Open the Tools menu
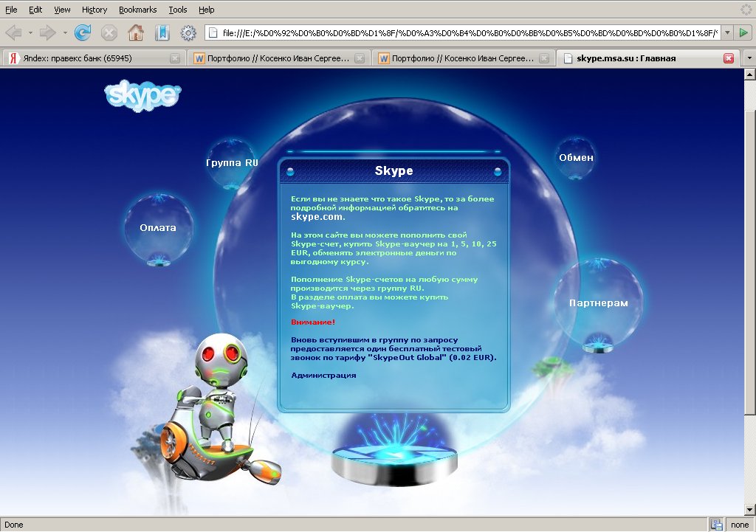 177,10
